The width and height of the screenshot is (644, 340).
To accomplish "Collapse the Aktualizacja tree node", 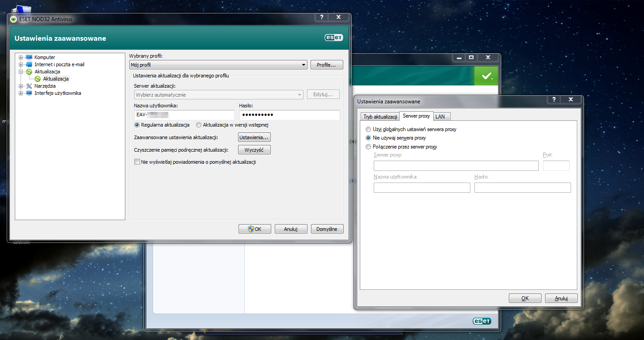I will 21,72.
